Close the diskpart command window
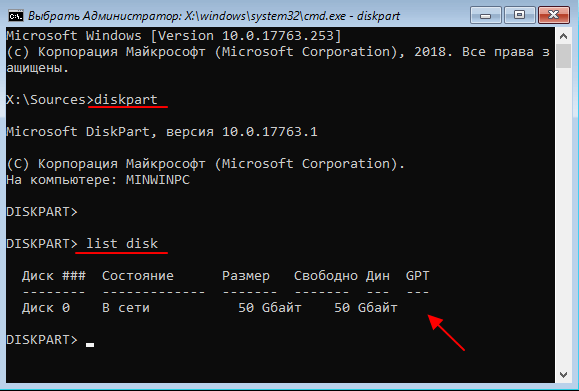Screen dimensions: 579x391 pyautogui.click(x=554, y=16)
